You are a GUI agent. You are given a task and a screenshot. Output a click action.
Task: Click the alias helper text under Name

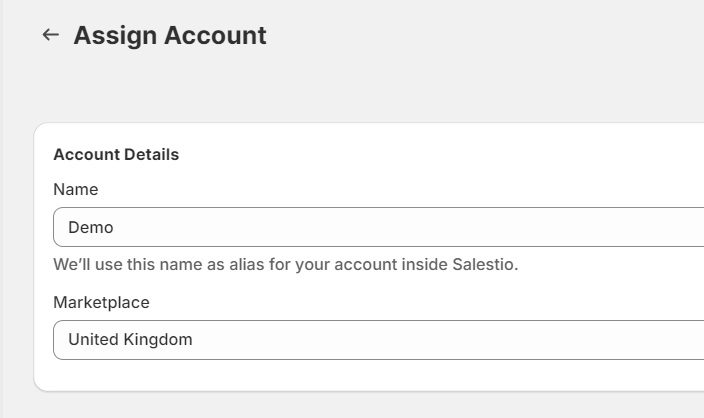(x=286, y=264)
